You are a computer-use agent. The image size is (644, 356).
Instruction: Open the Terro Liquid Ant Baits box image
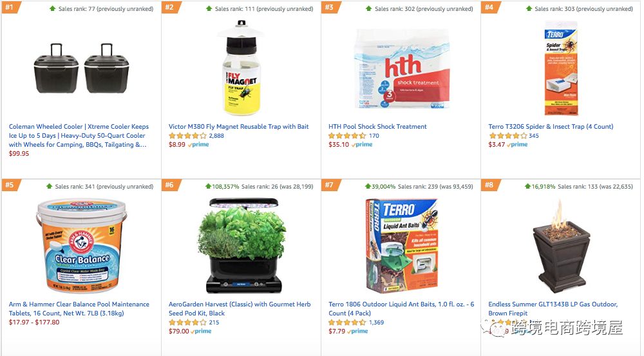(401, 245)
